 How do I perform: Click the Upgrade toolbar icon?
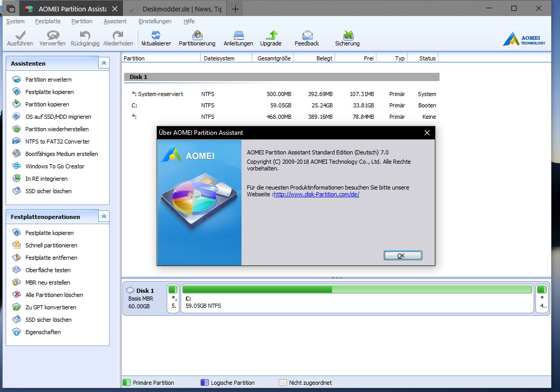[x=271, y=38]
